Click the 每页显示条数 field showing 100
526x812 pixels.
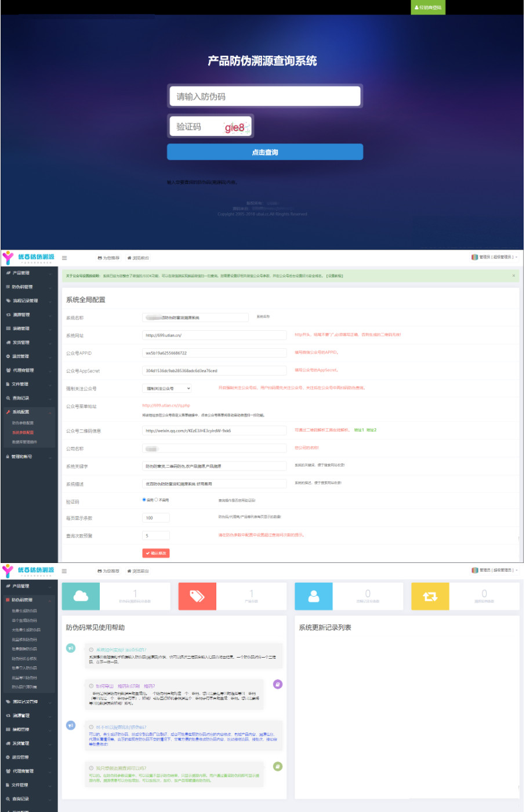coord(156,518)
